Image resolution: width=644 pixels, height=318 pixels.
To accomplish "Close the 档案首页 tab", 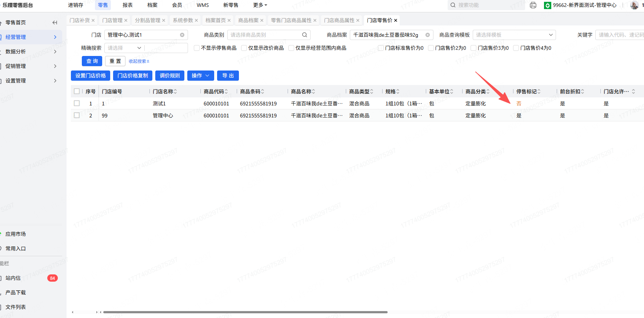I will [229, 20].
